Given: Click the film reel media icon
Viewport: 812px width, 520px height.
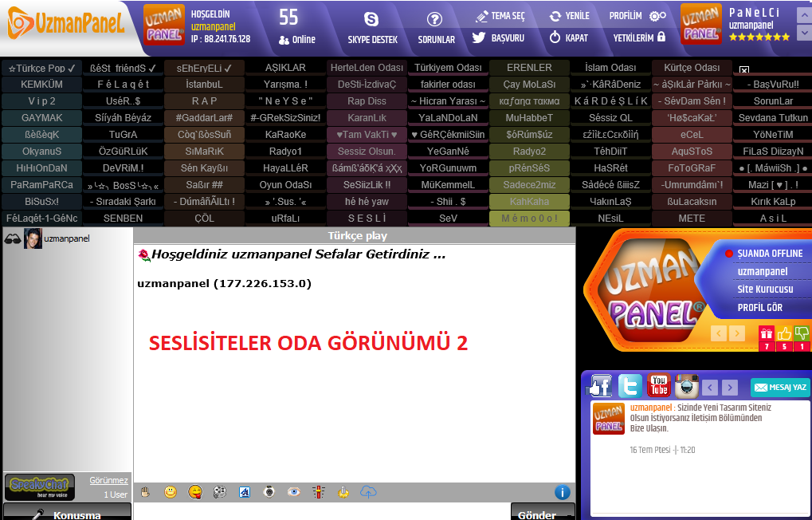Looking at the screenshot, I should tap(220, 492).
